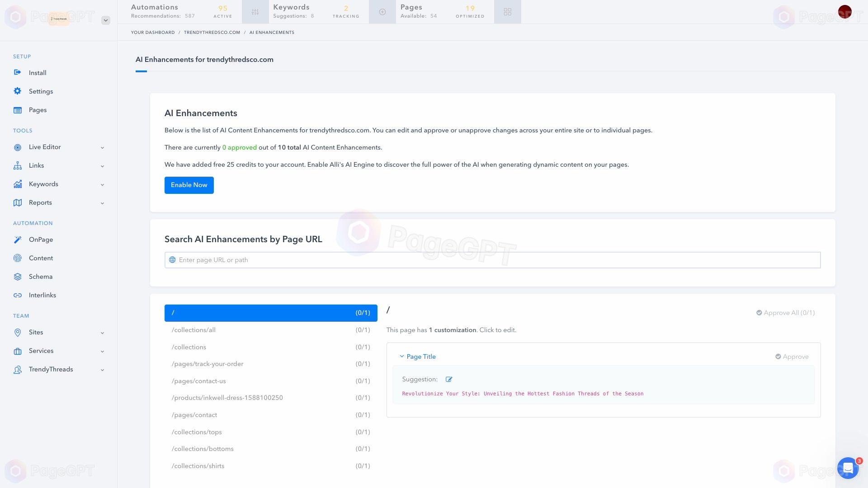Click the Interlinks tool icon
868x488 pixels.
17,296
